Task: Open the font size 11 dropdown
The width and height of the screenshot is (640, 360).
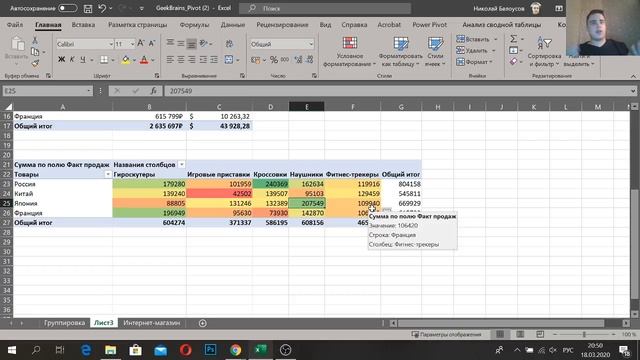Action: [x=132, y=44]
